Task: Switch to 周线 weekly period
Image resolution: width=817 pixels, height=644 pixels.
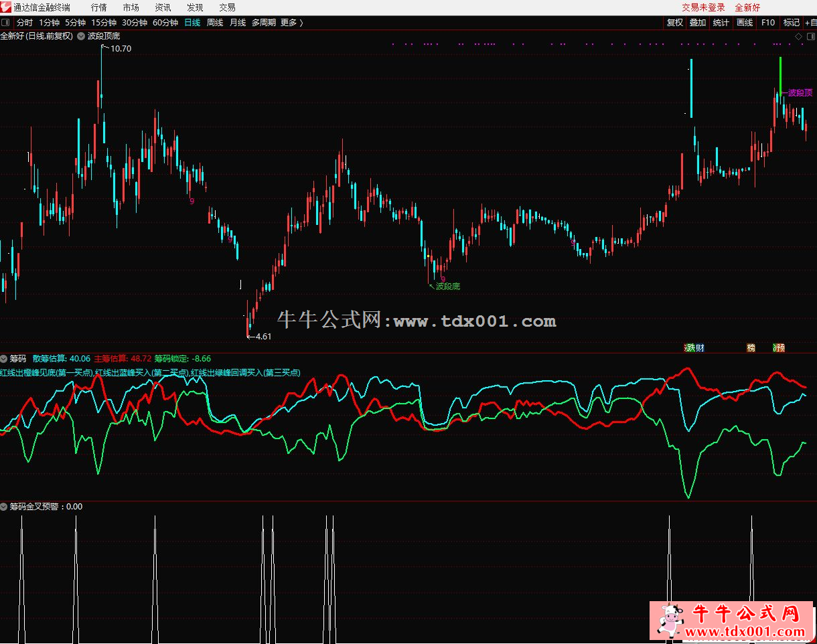Action: pyautogui.click(x=215, y=23)
